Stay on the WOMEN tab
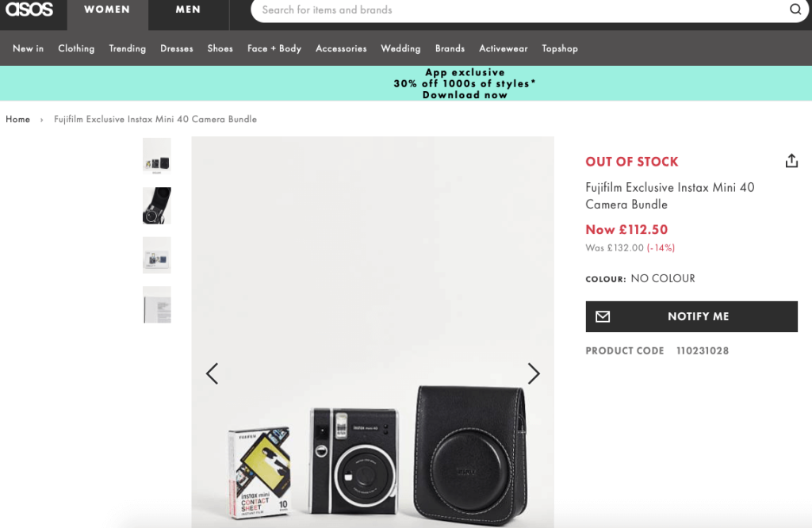Viewport: 812px width, 528px height. tap(107, 10)
